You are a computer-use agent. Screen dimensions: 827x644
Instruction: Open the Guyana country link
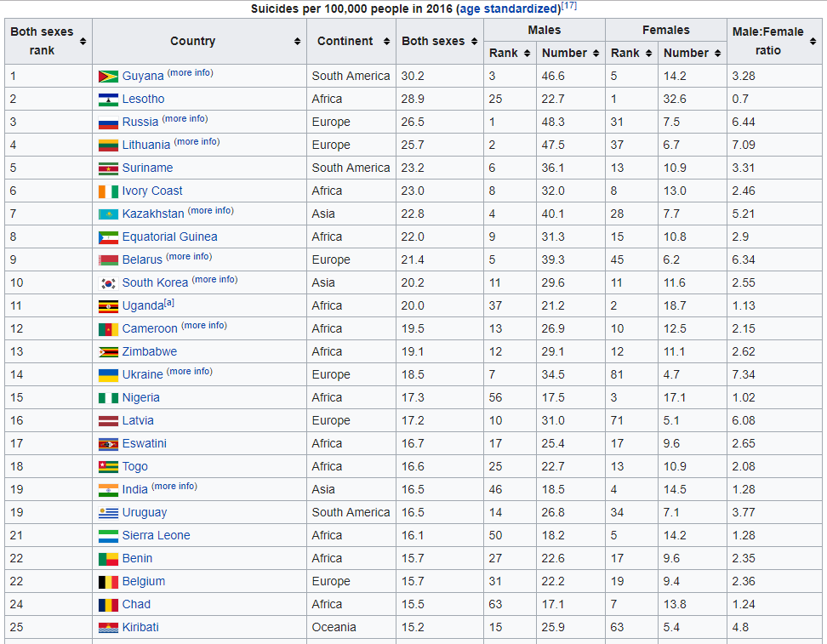tap(142, 76)
